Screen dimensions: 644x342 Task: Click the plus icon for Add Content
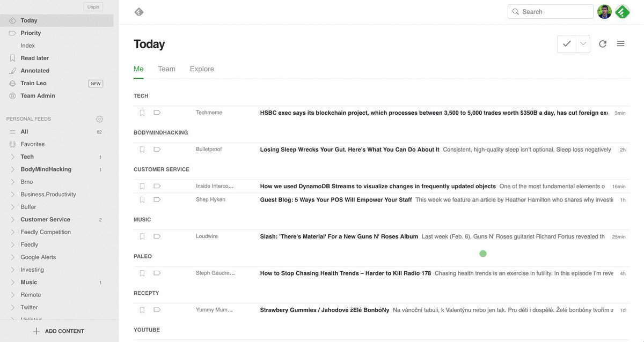[36, 331]
